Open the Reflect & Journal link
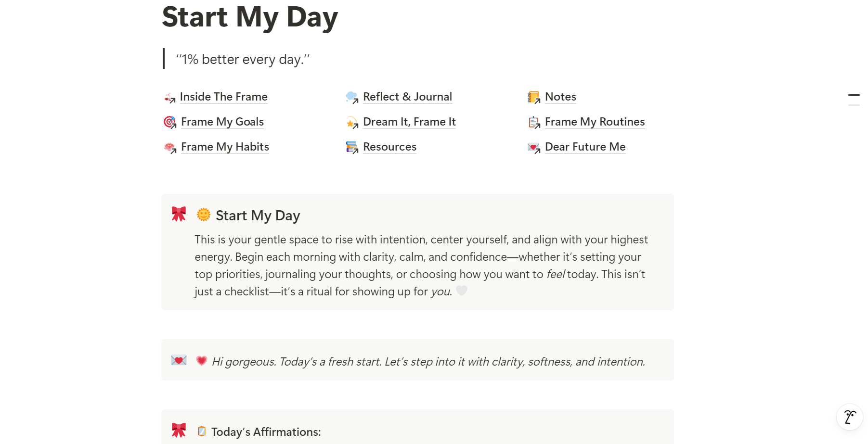The image size is (868, 444). point(407,97)
